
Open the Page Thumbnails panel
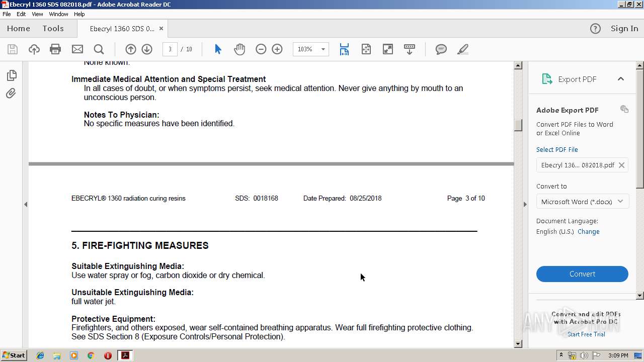pos(11,75)
